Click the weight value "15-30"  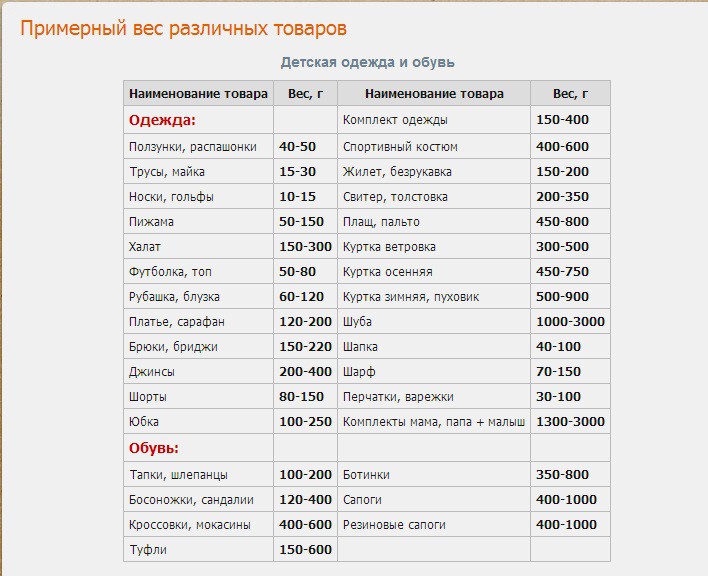pos(297,172)
